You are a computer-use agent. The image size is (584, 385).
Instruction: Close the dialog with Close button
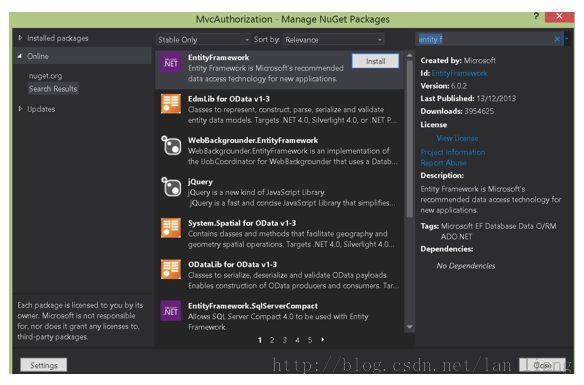click(542, 365)
